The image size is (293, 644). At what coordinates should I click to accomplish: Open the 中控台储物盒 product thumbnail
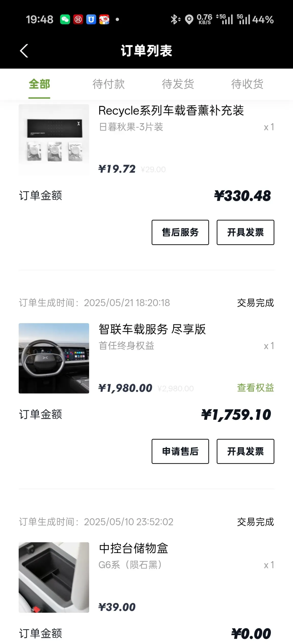click(54, 577)
